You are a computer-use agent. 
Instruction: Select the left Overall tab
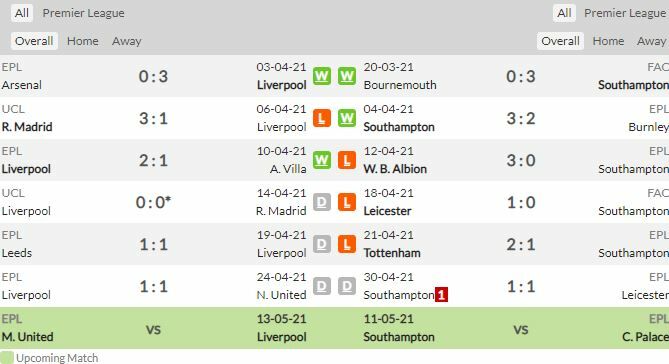point(34,41)
